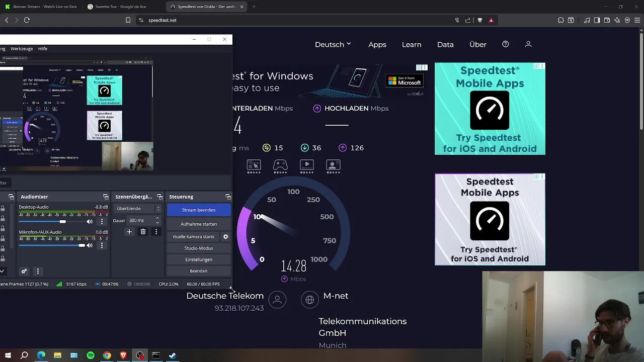Open Speedtest user account icon

[x=528, y=44]
